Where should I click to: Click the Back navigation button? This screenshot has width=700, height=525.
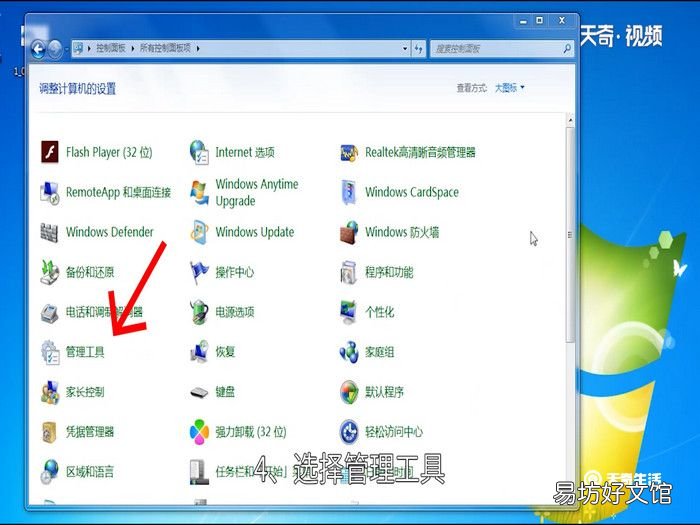38,49
